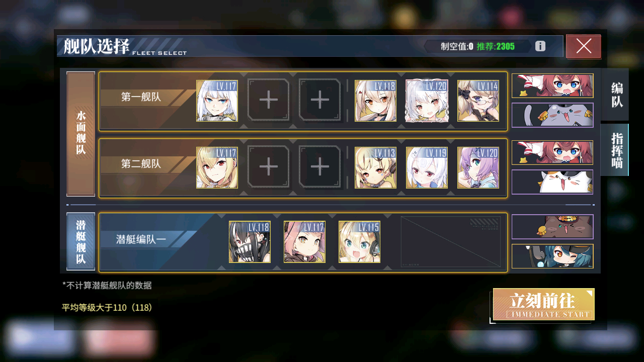Switch to the 指挥喵 commander cat tab

tap(615, 150)
